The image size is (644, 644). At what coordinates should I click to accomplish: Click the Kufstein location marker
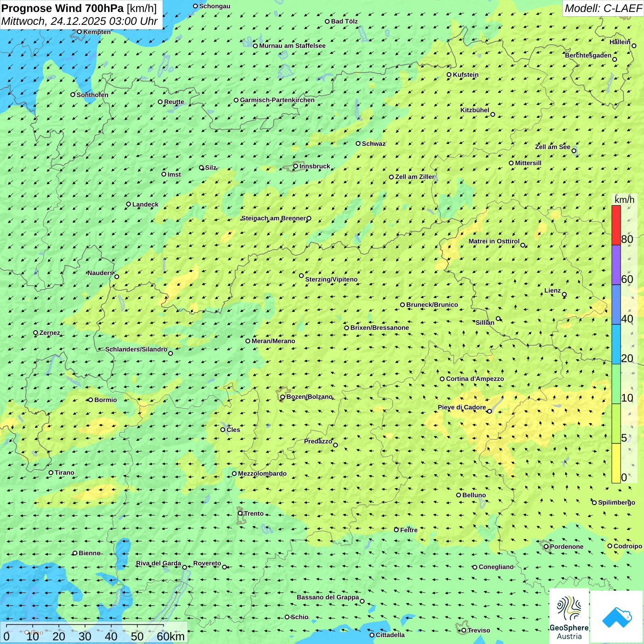449,75
